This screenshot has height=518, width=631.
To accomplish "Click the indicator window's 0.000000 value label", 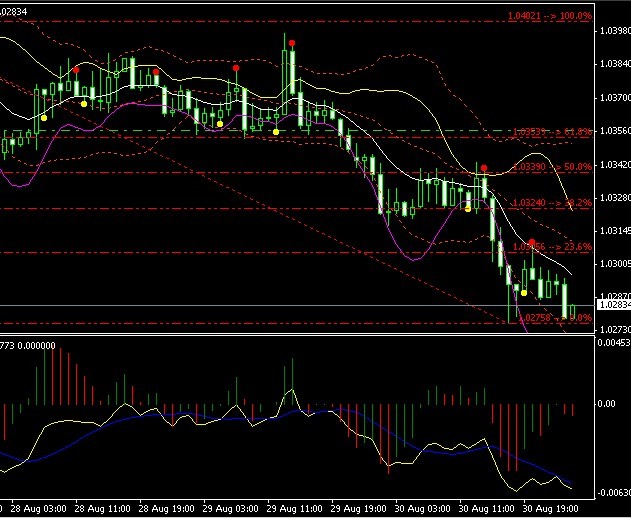I will 37,346.
